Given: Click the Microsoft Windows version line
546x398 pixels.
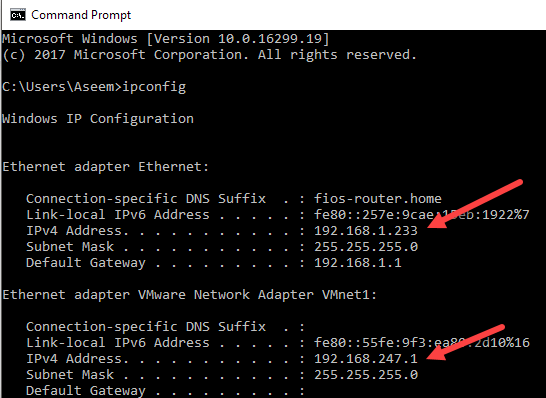Looking at the screenshot, I should [166, 38].
